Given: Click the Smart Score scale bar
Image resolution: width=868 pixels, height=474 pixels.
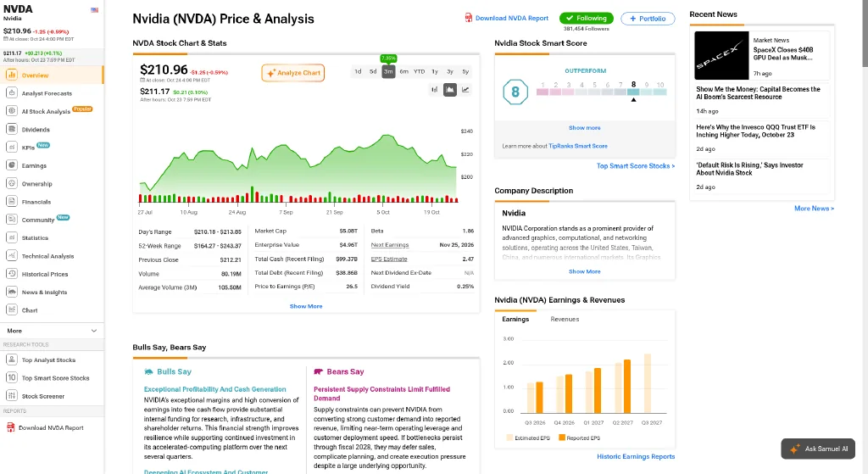Looking at the screenshot, I should coord(601,92).
